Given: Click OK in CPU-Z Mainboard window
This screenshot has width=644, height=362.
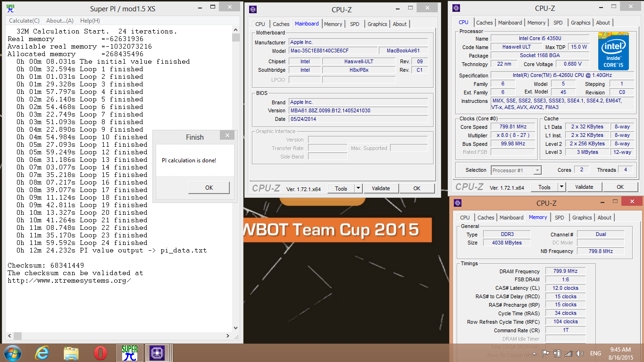Looking at the screenshot, I should [x=417, y=188].
